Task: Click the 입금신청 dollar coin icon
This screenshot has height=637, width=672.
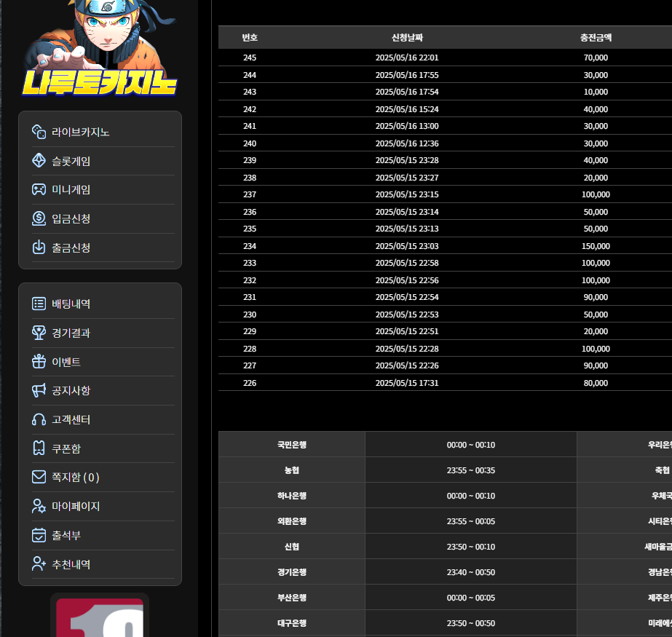Action: [39, 218]
